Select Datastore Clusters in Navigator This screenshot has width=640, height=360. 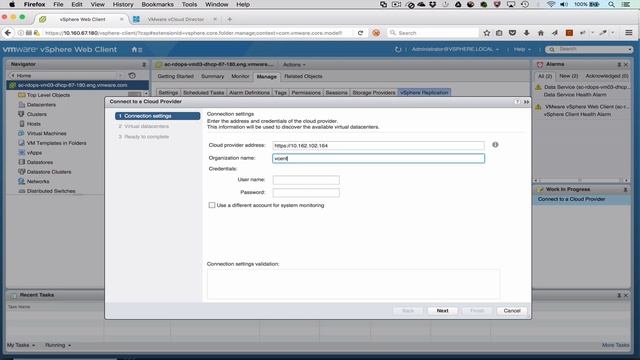pos(49,172)
